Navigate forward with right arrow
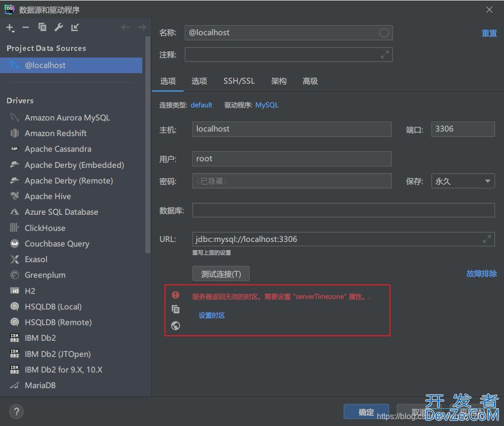The width and height of the screenshot is (504, 426). pyautogui.click(x=142, y=27)
